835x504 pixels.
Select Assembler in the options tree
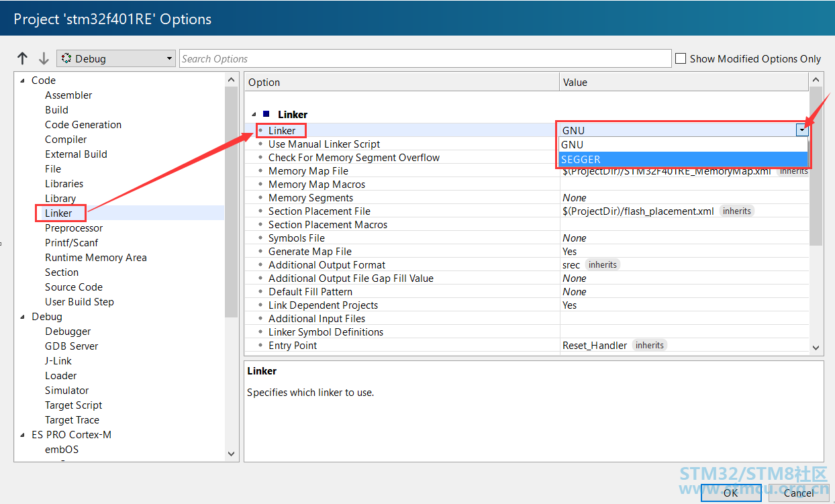coord(68,95)
